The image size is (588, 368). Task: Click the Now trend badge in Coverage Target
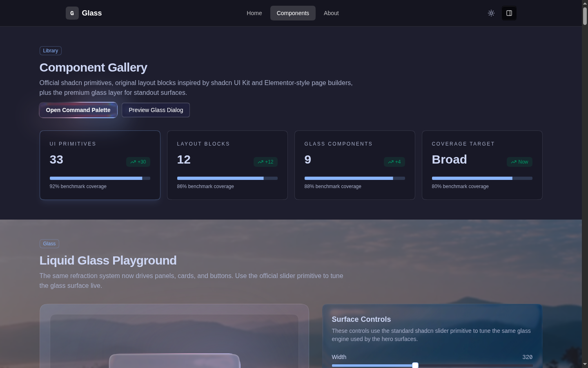(x=519, y=162)
